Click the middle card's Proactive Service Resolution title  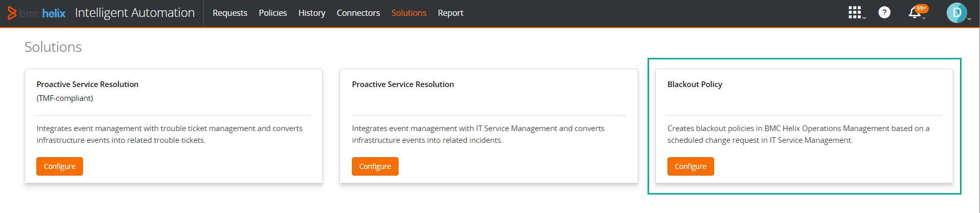pos(403,84)
